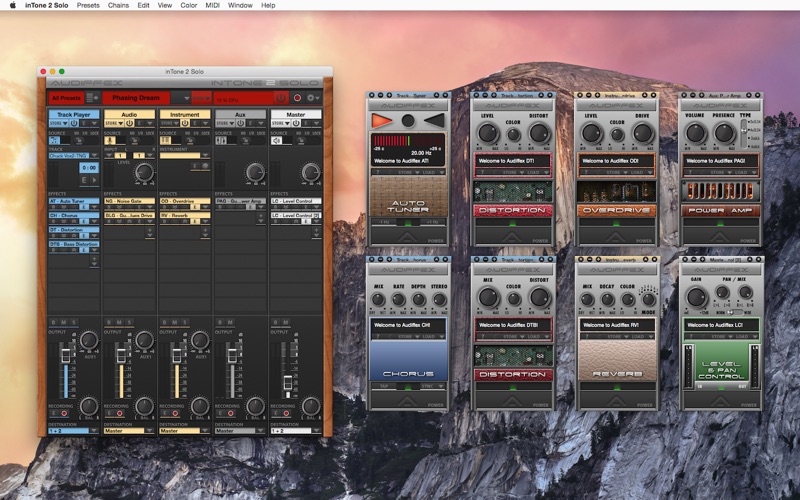Click the record icon in Audio channel Recording
800x500 pixels.
coord(121,411)
